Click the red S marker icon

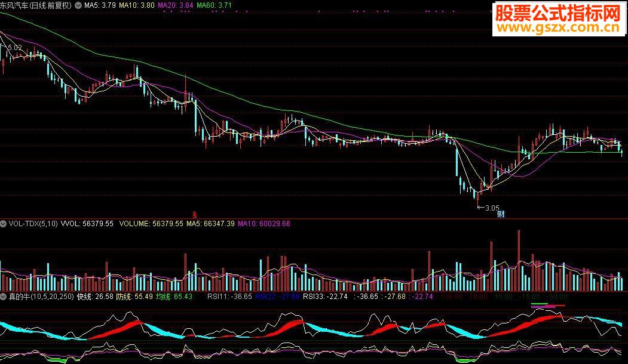click(195, 214)
